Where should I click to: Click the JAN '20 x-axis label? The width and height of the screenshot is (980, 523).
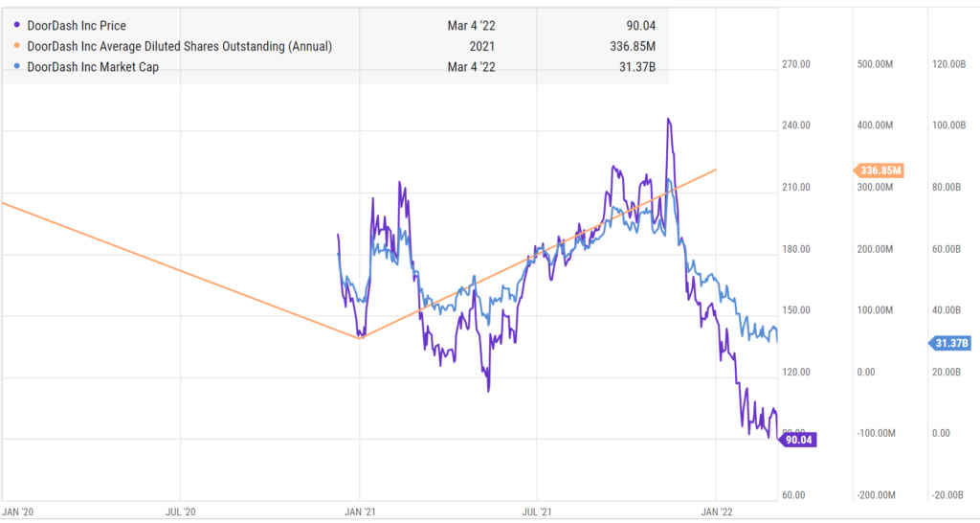18,512
